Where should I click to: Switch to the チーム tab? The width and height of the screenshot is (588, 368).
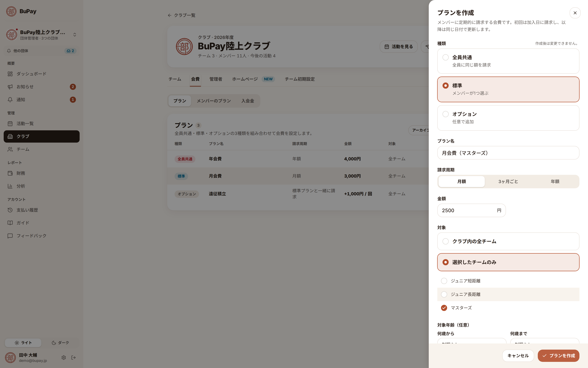[175, 79]
